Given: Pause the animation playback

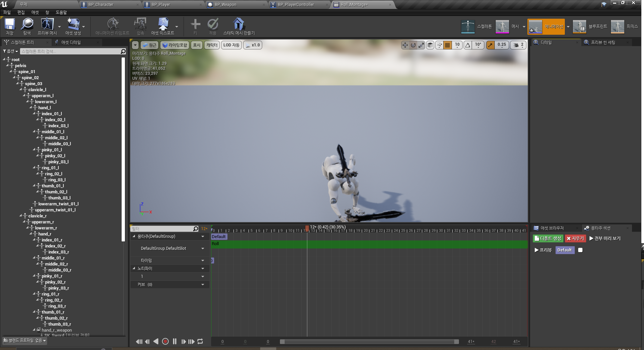Looking at the screenshot, I should point(175,341).
